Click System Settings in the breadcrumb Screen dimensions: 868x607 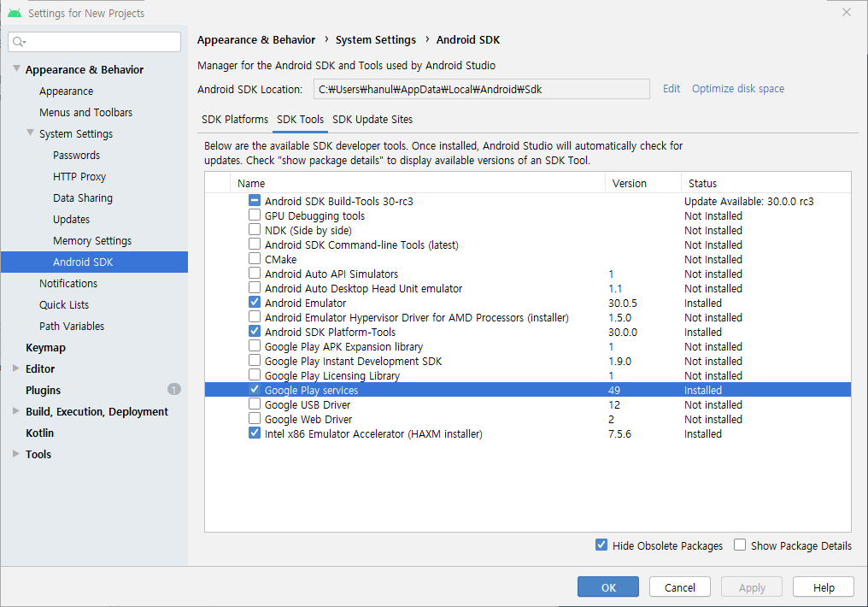[375, 40]
